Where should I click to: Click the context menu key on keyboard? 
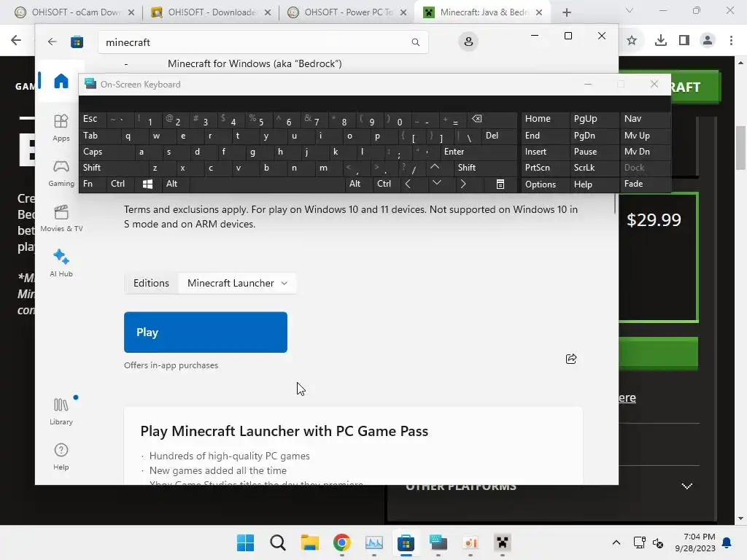(x=500, y=184)
